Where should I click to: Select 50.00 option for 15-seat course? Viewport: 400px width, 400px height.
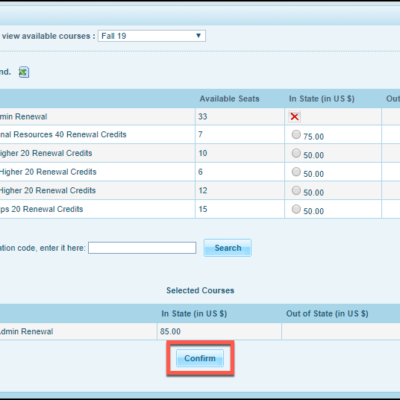click(296, 209)
